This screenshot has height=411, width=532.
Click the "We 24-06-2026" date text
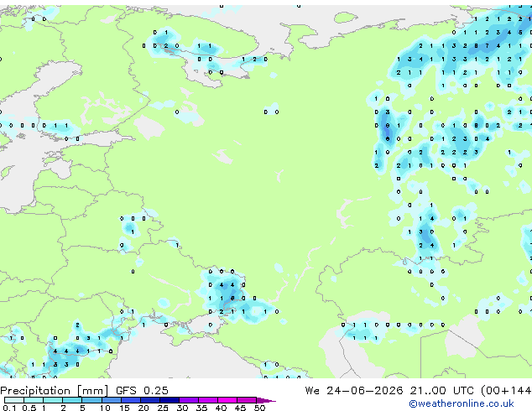coord(354,390)
